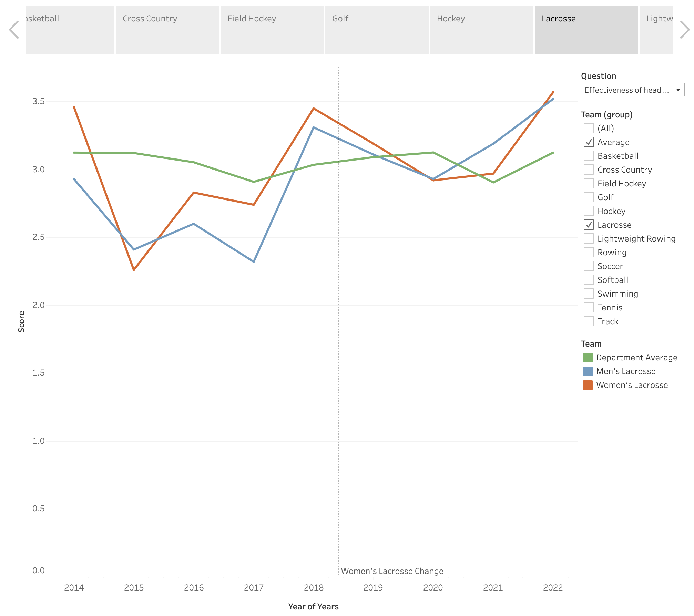The height and width of the screenshot is (616, 694).
Task: Enable the Swimming team filter
Action: pos(589,294)
